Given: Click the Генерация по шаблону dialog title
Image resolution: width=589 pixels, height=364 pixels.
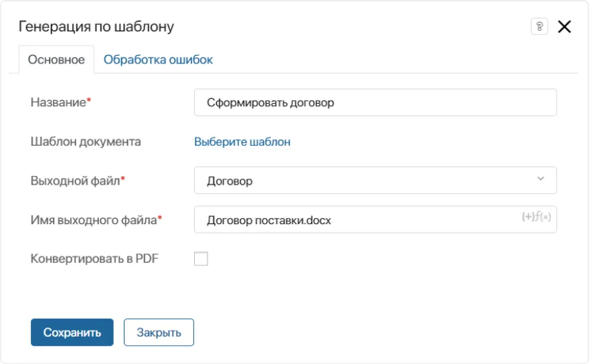Looking at the screenshot, I should [x=96, y=27].
